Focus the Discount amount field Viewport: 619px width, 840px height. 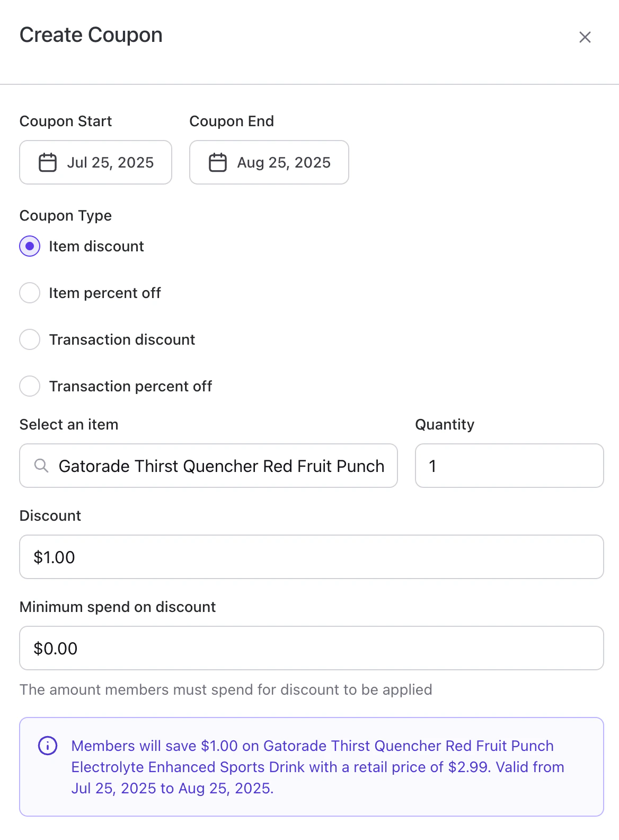(311, 557)
